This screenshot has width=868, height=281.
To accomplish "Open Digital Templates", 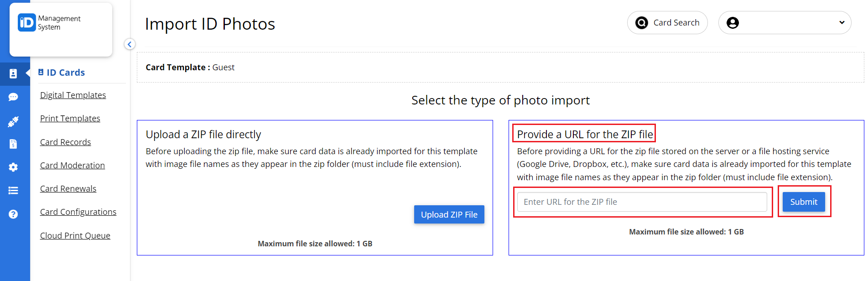I will (x=73, y=95).
